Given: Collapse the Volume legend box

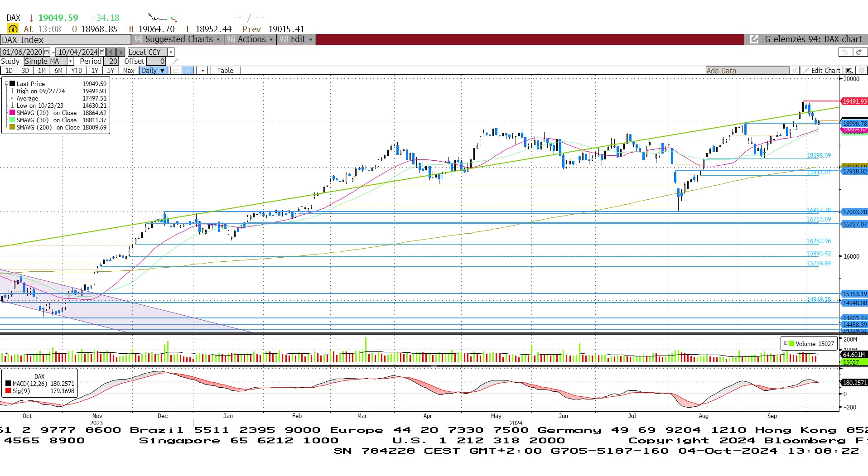Looking at the screenshot, I should tap(786, 344).
